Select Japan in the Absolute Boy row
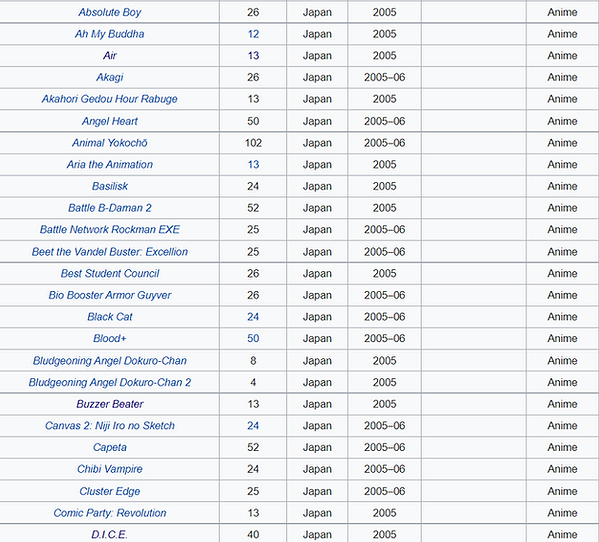Screen dimensions: 599x542 pos(317,12)
